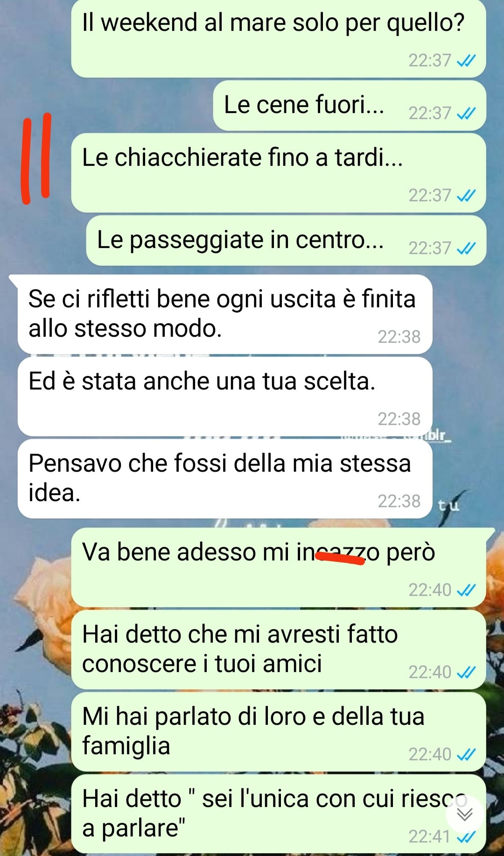Tap the scroll-to-bottom double chevron button
The image size is (504, 856).
tap(465, 814)
